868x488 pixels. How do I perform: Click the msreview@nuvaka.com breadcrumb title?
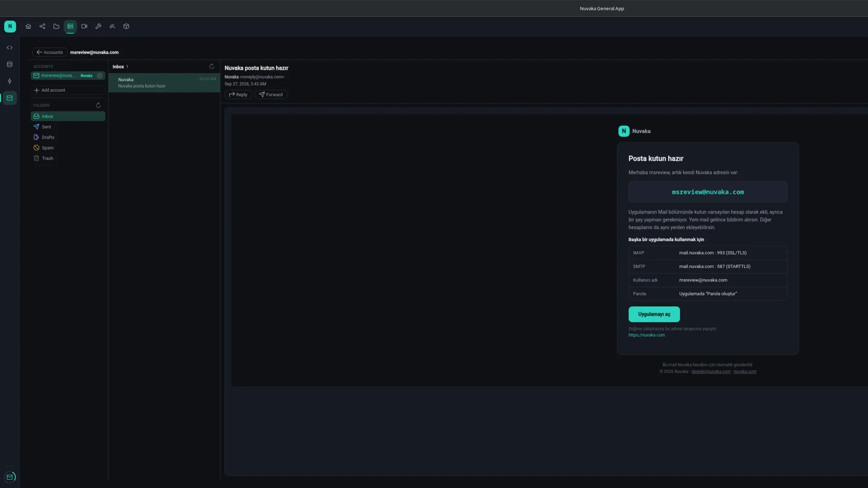[94, 52]
